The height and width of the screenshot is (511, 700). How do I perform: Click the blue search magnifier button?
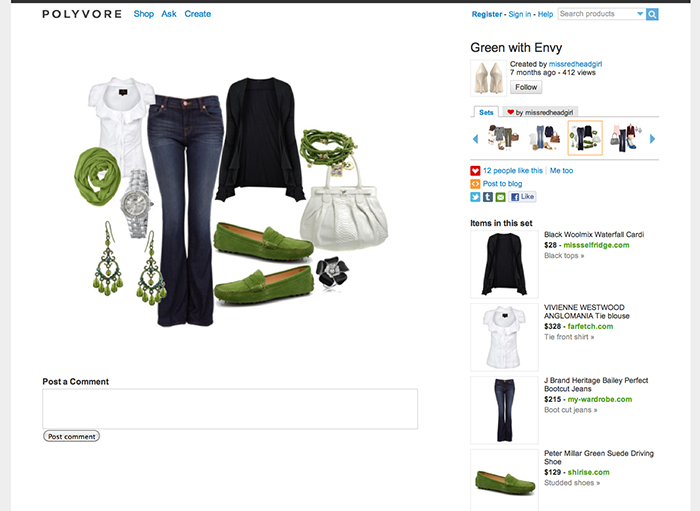pyautogui.click(x=652, y=14)
